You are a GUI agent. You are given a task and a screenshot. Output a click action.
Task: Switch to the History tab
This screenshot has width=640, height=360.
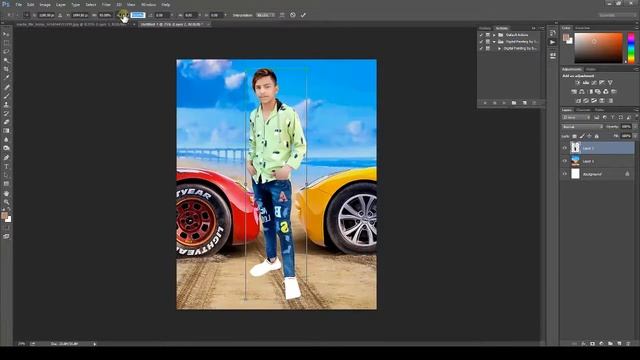click(x=485, y=28)
